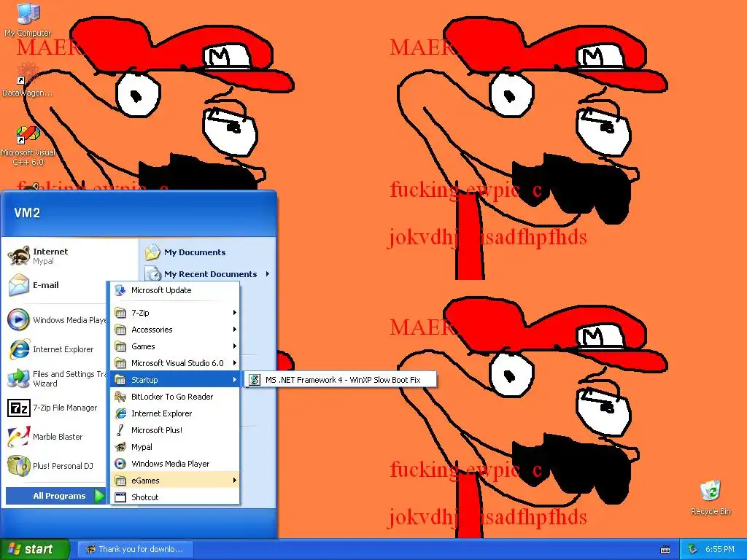747x560 pixels.
Task: Click Internet Explorer icon in All Programs
Action: [120, 413]
